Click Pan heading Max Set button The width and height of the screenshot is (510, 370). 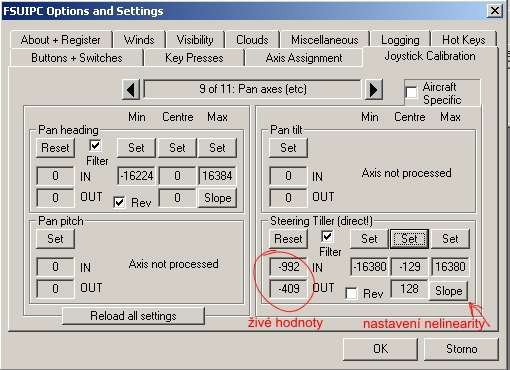click(217, 148)
